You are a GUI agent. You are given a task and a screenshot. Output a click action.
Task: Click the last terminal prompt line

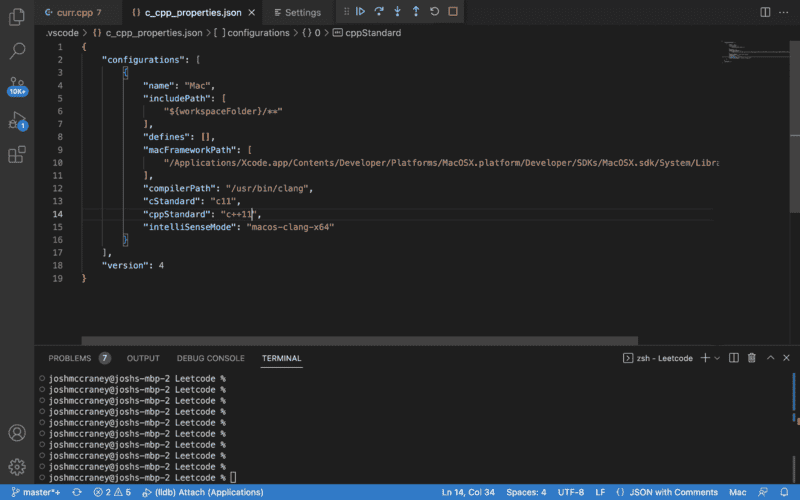(x=138, y=478)
